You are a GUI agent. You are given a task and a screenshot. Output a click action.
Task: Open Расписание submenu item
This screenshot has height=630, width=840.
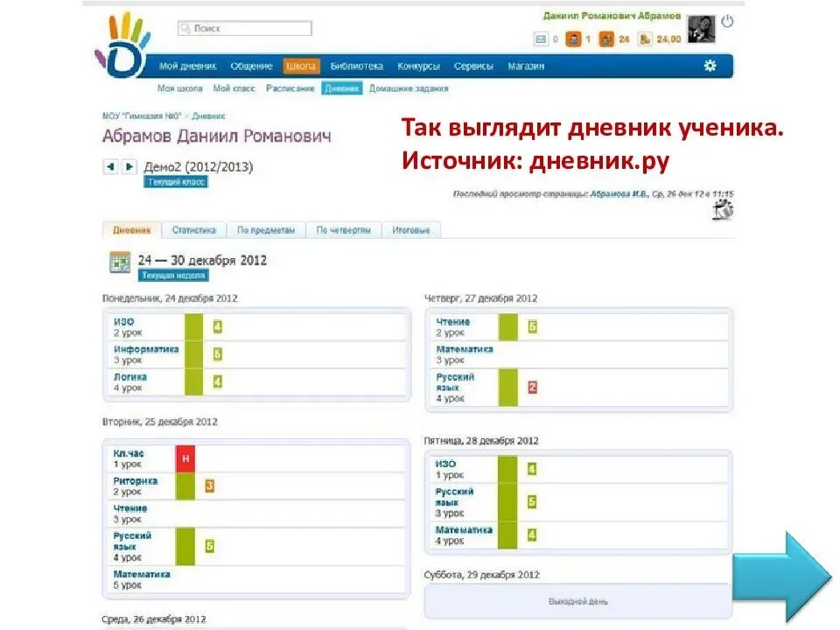pyautogui.click(x=290, y=88)
